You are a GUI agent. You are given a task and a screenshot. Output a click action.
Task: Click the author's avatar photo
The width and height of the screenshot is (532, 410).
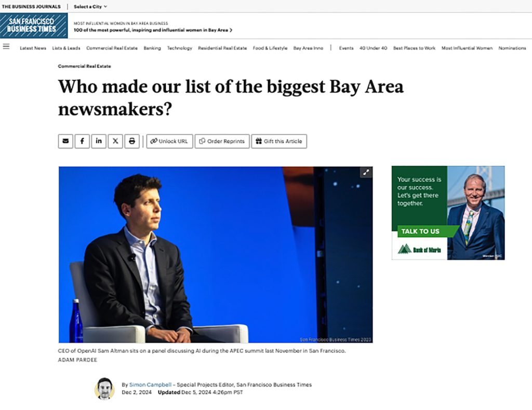[x=104, y=388]
